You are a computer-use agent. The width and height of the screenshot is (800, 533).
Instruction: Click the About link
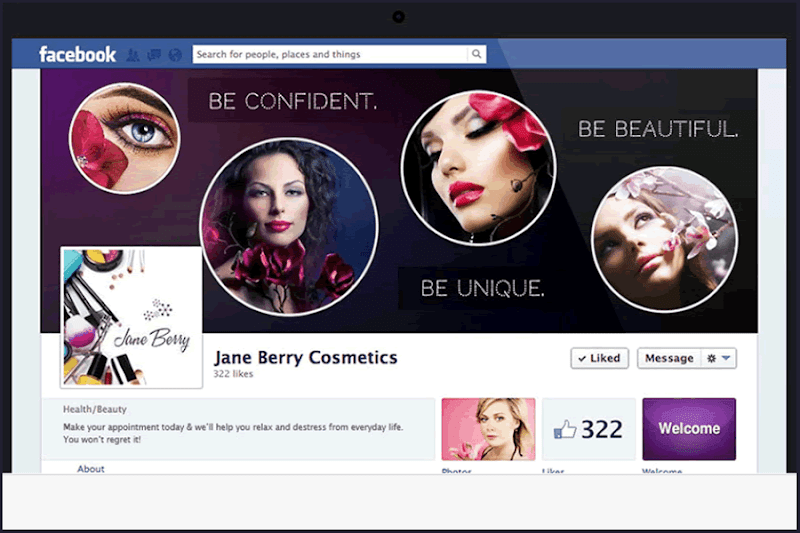[x=91, y=469]
